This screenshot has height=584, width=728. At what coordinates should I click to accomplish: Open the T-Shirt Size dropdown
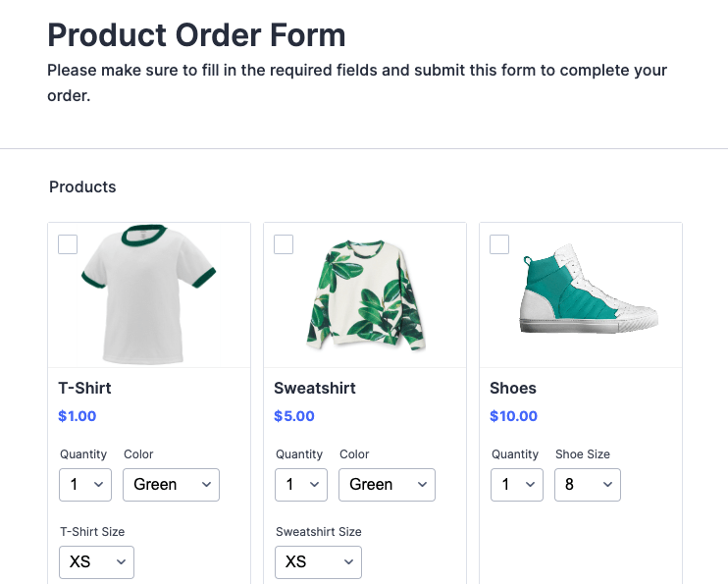click(x=96, y=562)
